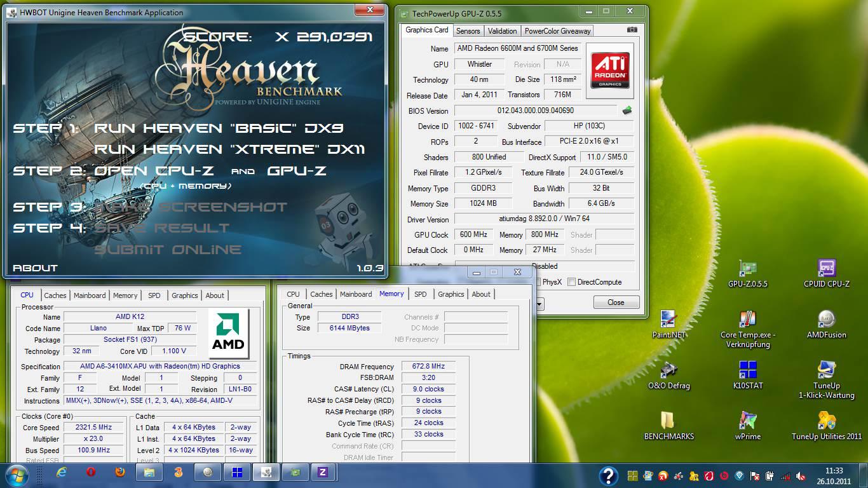Screen dimensions: 868x488
Task: Select the Core Temp.exe shortcut on the desktop
Action: (747, 329)
